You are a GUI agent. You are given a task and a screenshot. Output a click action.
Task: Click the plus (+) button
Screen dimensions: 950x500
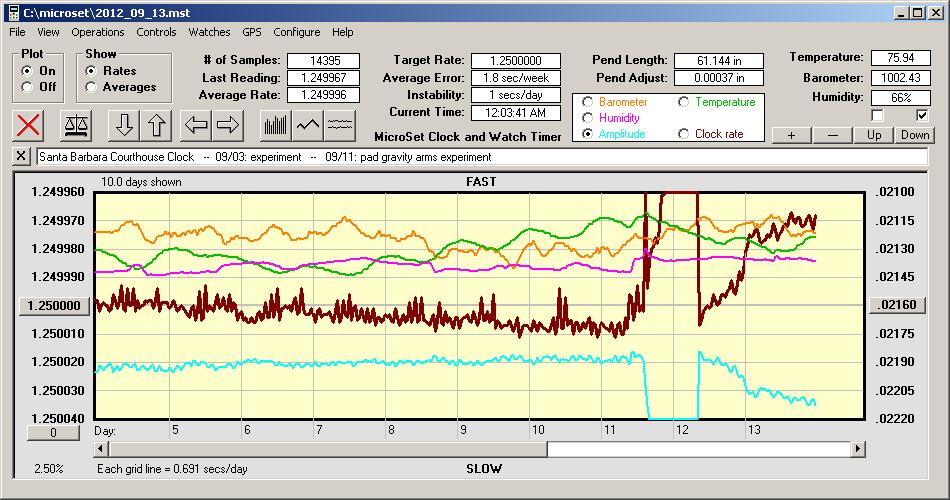coord(791,135)
